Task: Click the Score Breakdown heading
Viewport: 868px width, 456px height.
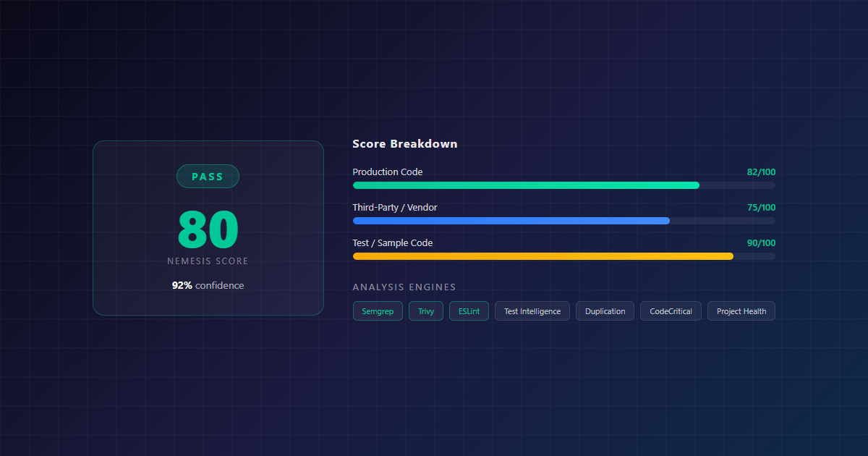Action: 405,143
